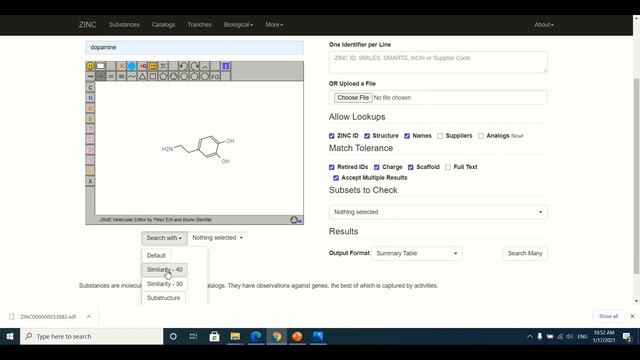The width and height of the screenshot is (640, 360).
Task: Close the browser downloads bar
Action: [x=632, y=316]
